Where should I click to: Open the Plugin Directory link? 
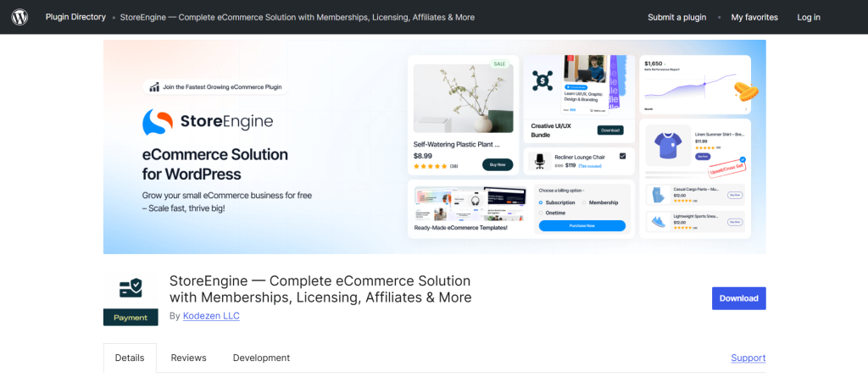(75, 17)
